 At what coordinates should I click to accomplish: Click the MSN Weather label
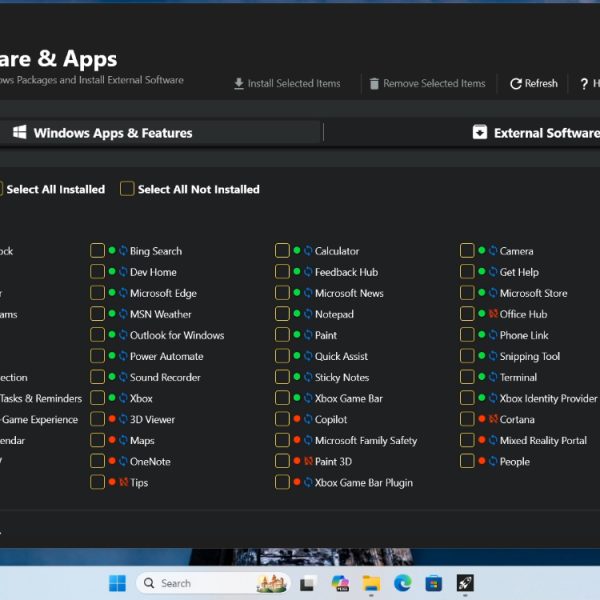tap(160, 314)
